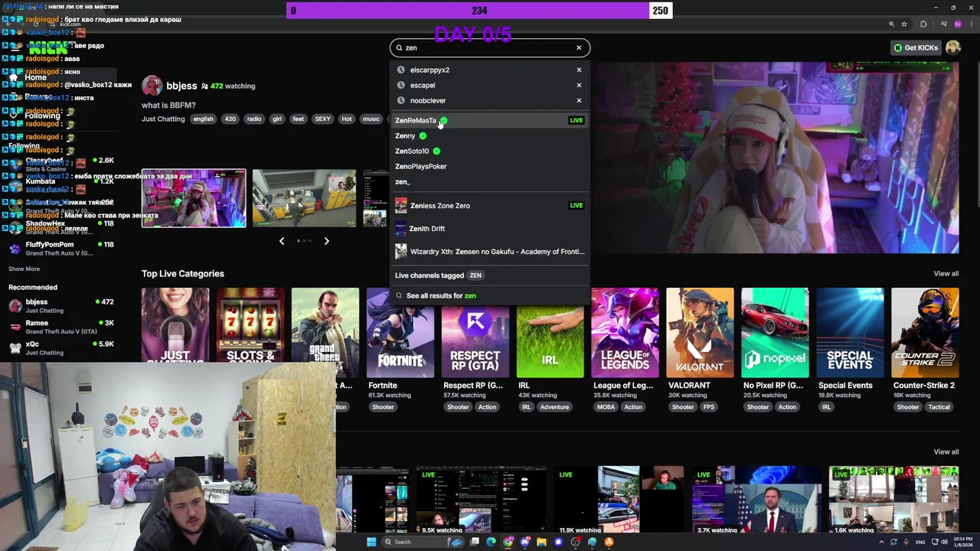The height and width of the screenshot is (551, 980).
Task: Click the SEXY stream tag
Action: pyautogui.click(x=322, y=119)
